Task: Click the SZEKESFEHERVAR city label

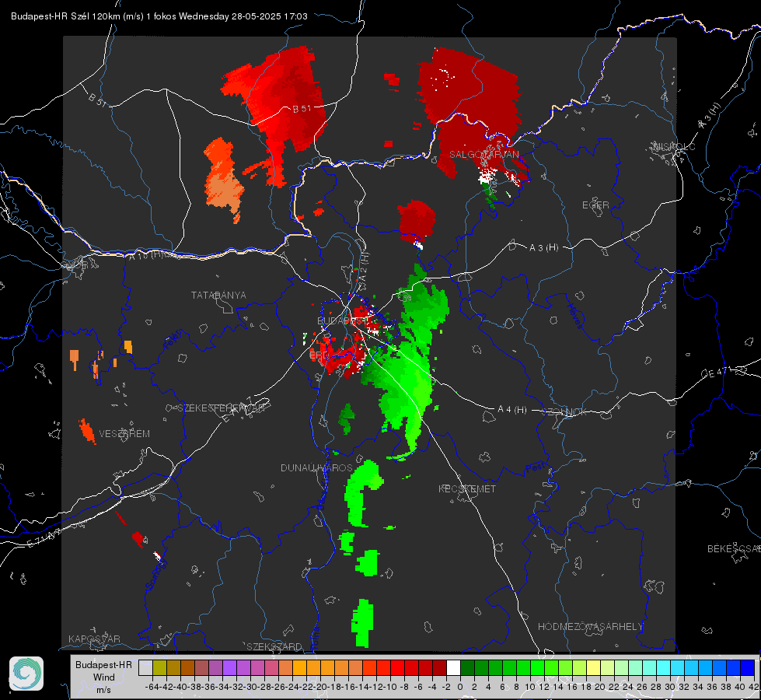Action: point(223,408)
